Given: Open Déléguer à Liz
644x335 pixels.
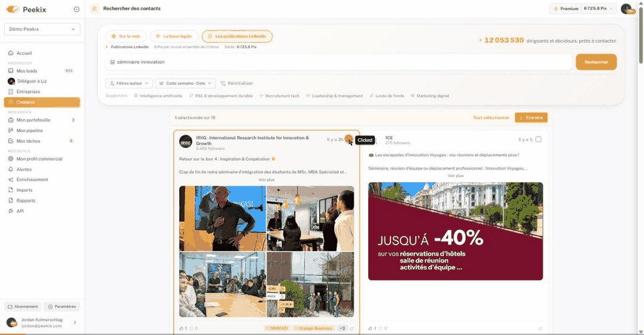Looking at the screenshot, I should tap(32, 81).
